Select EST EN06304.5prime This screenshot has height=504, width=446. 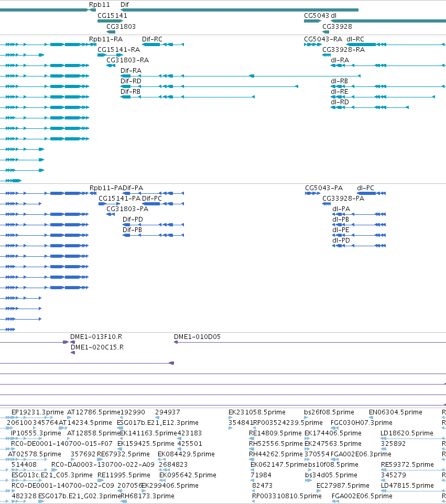pos(396,412)
